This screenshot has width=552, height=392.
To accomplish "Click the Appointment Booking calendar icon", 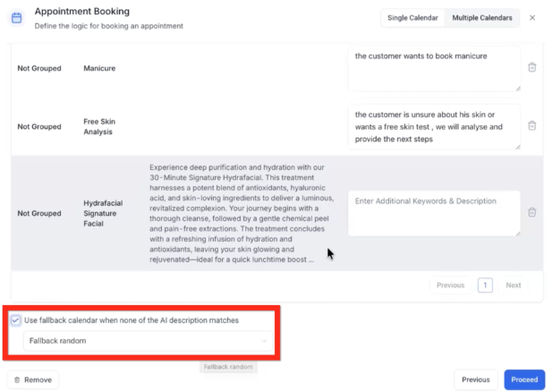I will (x=16, y=17).
